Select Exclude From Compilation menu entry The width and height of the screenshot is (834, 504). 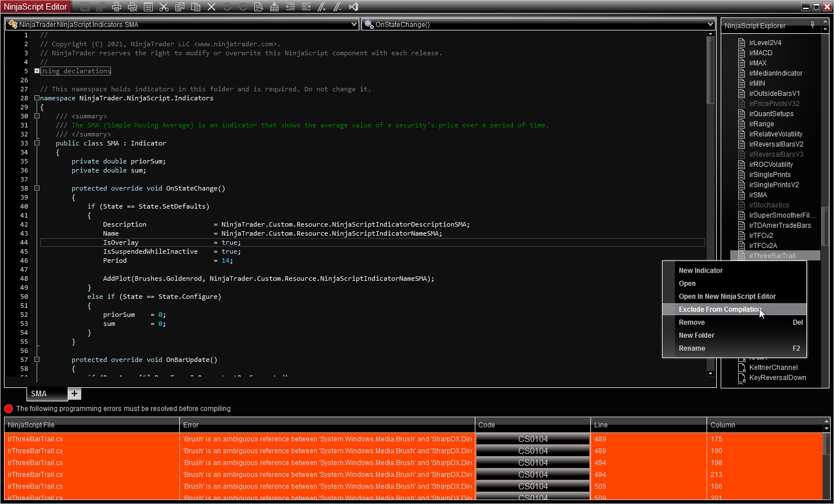[x=734, y=310]
